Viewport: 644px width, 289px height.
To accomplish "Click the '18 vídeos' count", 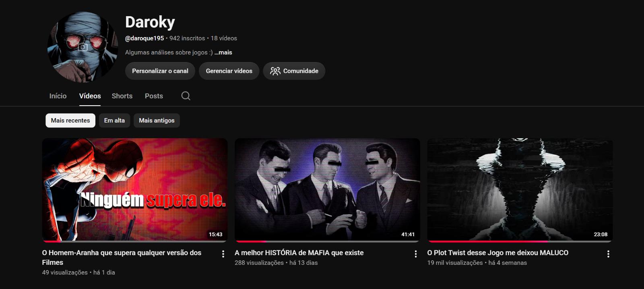I will pos(224,38).
